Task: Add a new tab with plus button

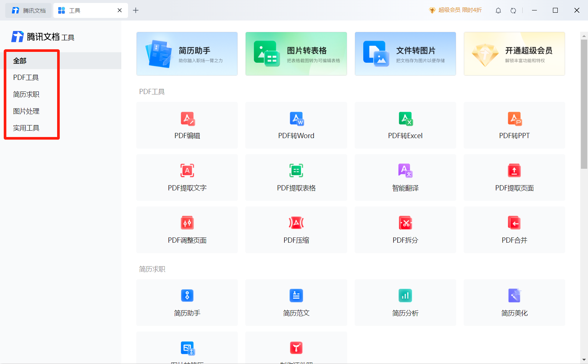Action: (x=136, y=10)
